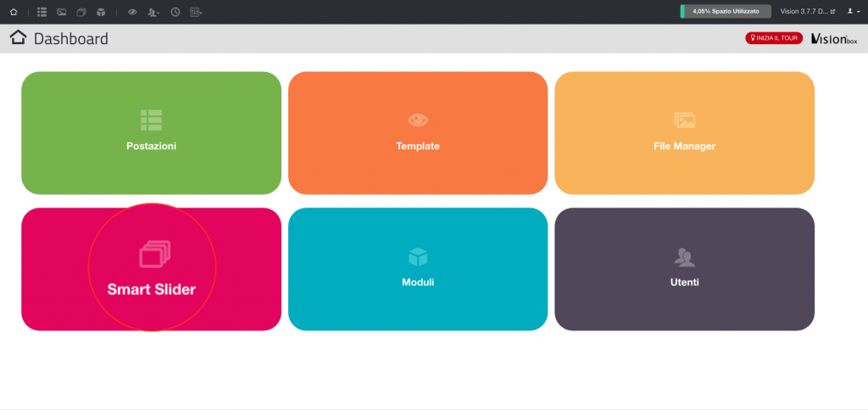Open the teal Moduli tile

[418, 269]
